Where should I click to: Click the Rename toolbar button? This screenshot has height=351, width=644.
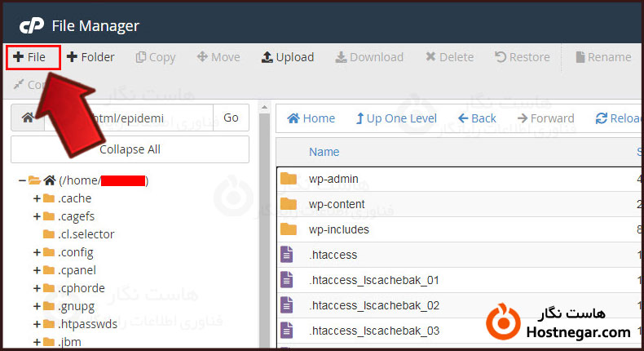603,57
